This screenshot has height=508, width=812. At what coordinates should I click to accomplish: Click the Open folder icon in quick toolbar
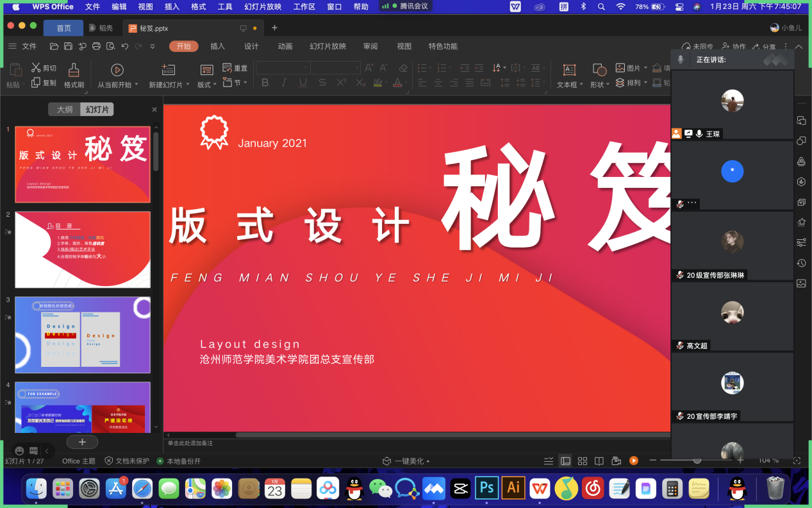[x=54, y=46]
